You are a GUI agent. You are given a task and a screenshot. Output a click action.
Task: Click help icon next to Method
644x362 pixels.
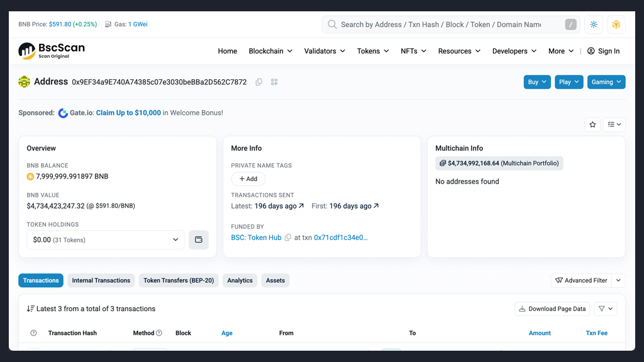(x=159, y=333)
